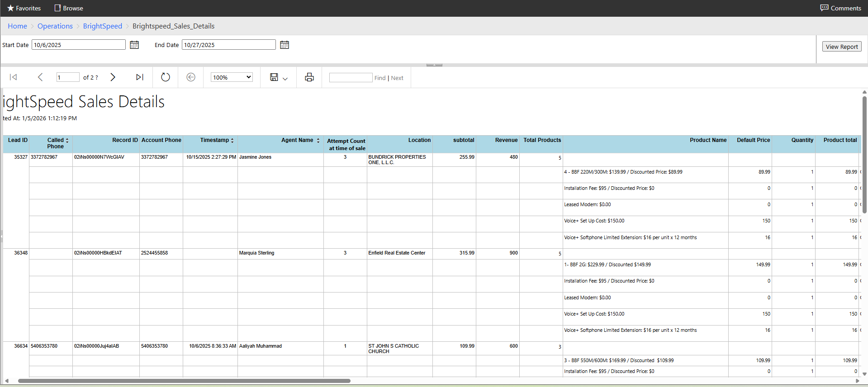Open the End Date calendar picker
Screen dimensions: 868x387
pos(285,45)
